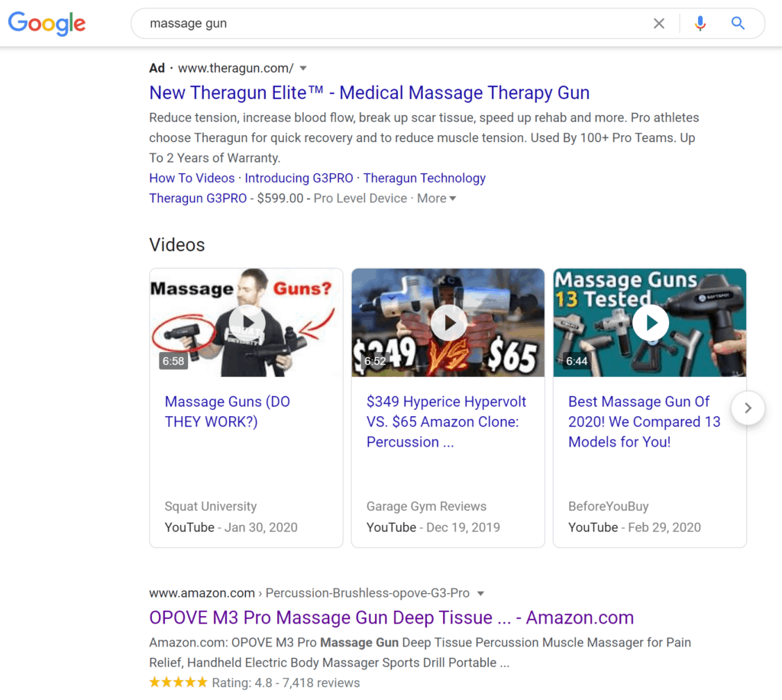The width and height of the screenshot is (782, 700).
Task: Submit search with the magnifying glass icon
Action: click(738, 23)
